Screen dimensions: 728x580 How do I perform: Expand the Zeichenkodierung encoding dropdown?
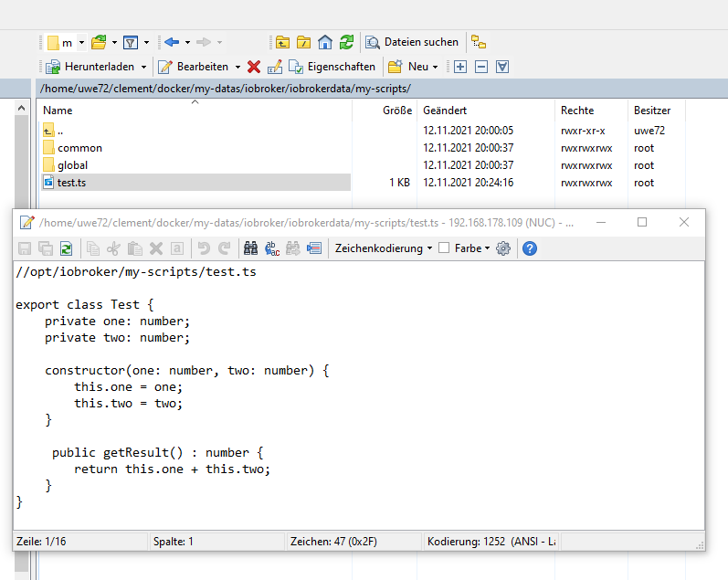[x=430, y=248]
